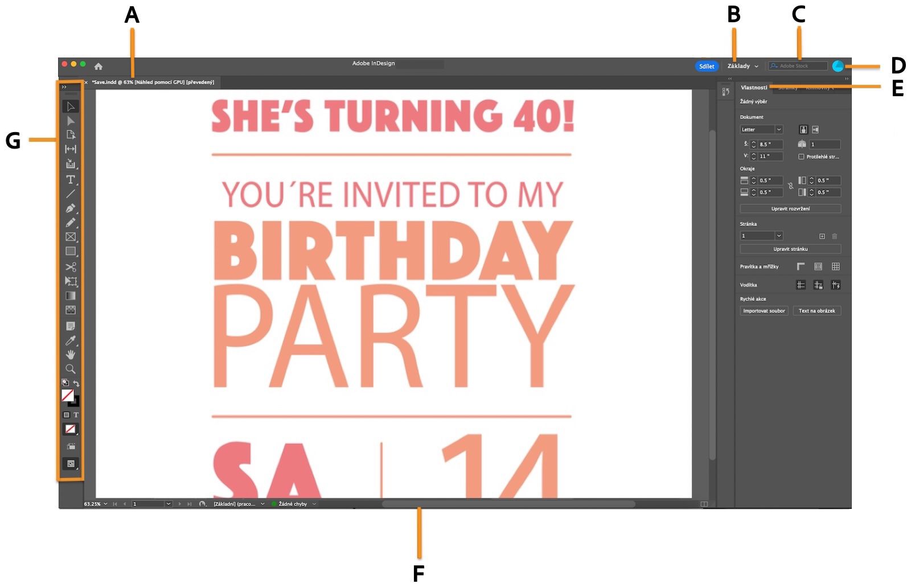Screen dimensions: 911x588
Task: Toggle document grid visibility
Action: pyautogui.click(x=835, y=266)
